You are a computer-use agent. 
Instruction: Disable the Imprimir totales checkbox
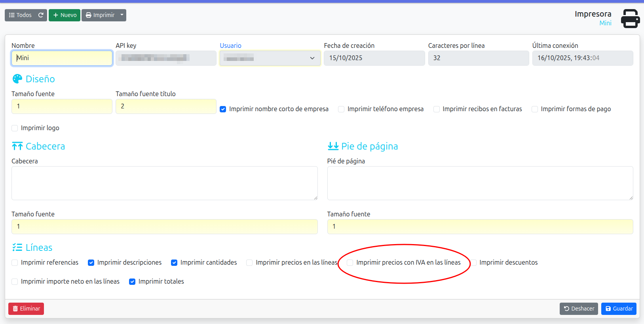[x=132, y=282]
